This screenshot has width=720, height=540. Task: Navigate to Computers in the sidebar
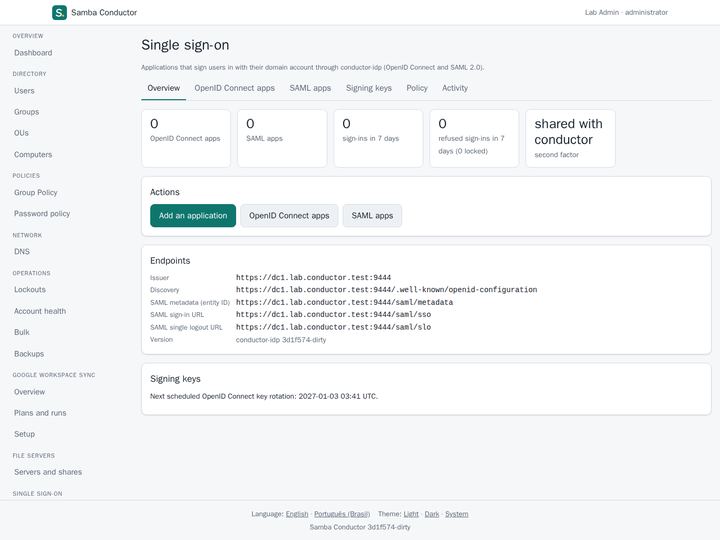click(x=33, y=155)
